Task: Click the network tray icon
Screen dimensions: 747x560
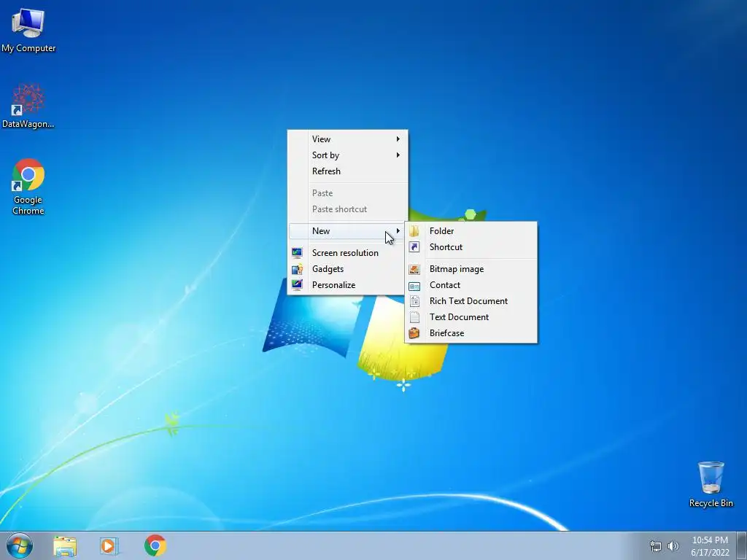Action: tap(656, 546)
